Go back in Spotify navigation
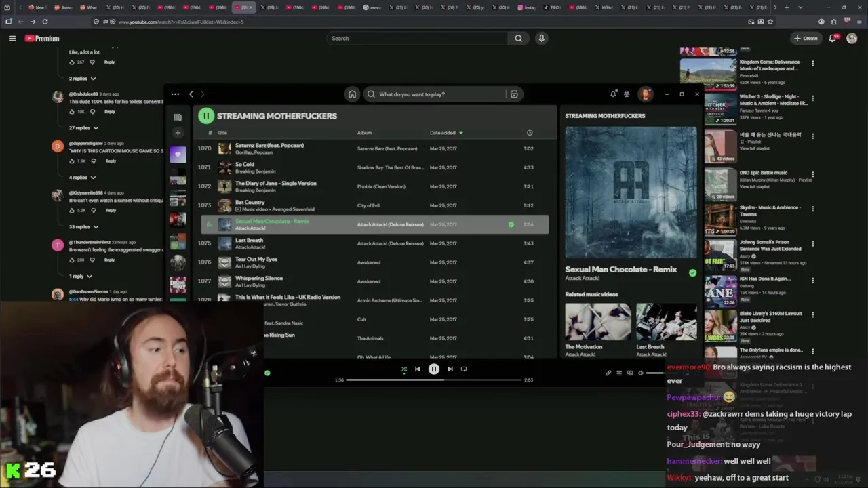 (191, 94)
